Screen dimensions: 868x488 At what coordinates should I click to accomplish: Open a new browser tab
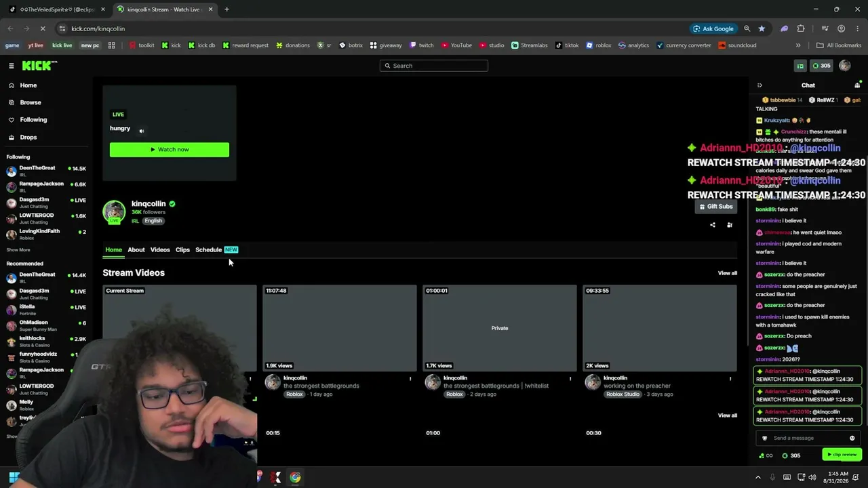coord(226,9)
